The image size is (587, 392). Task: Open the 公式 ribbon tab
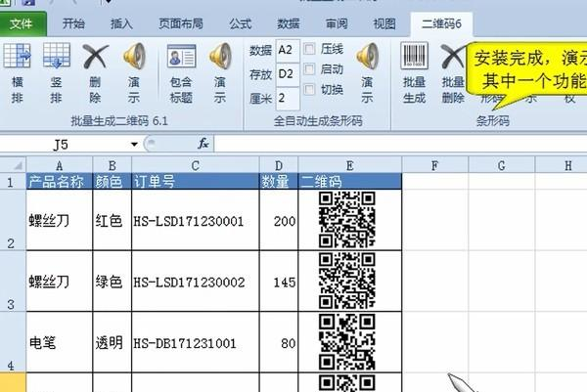240,24
